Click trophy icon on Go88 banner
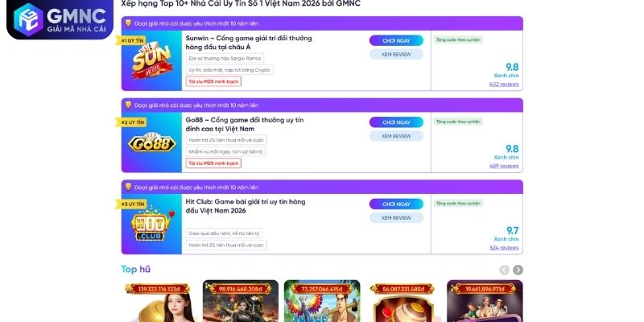The image size is (644, 322). click(x=128, y=105)
